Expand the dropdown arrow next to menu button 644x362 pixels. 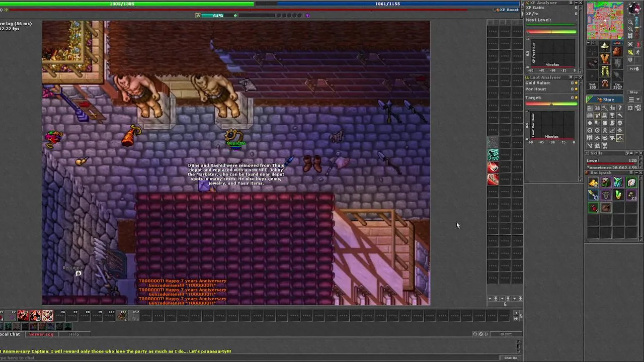(x=638, y=99)
